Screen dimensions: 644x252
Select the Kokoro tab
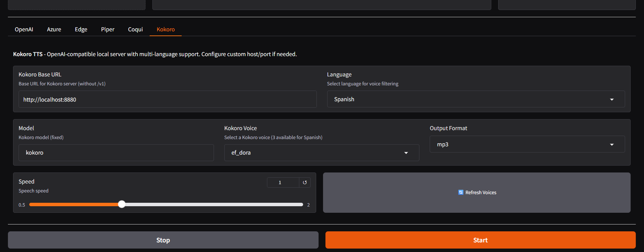pyautogui.click(x=166, y=30)
